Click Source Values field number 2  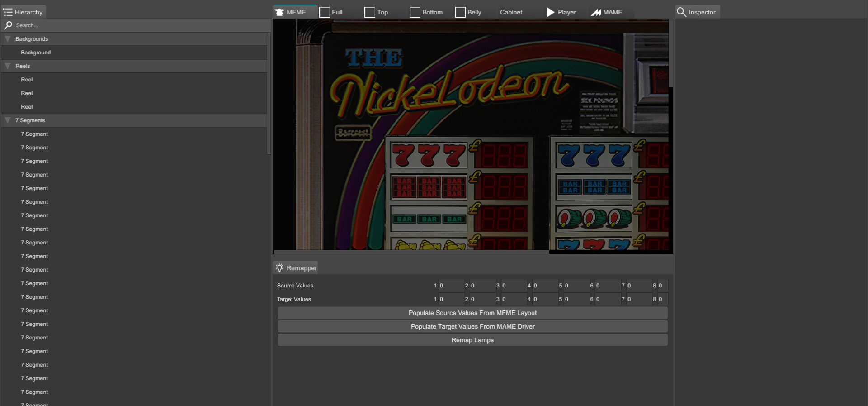[482, 286]
